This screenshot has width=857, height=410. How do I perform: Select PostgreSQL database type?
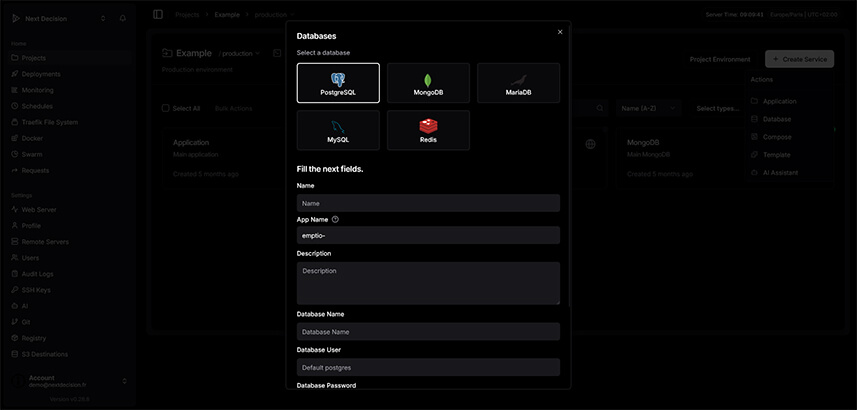338,83
